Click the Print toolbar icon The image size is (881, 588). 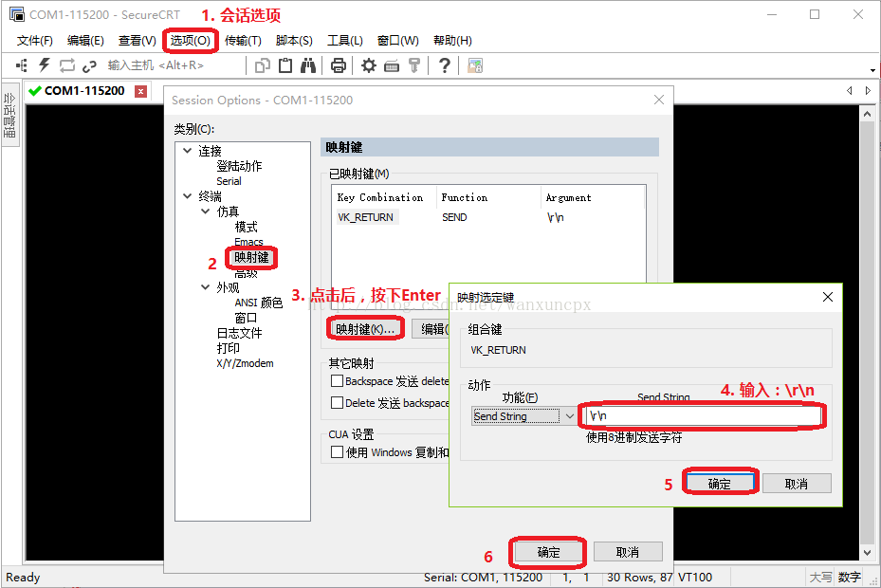pos(339,64)
